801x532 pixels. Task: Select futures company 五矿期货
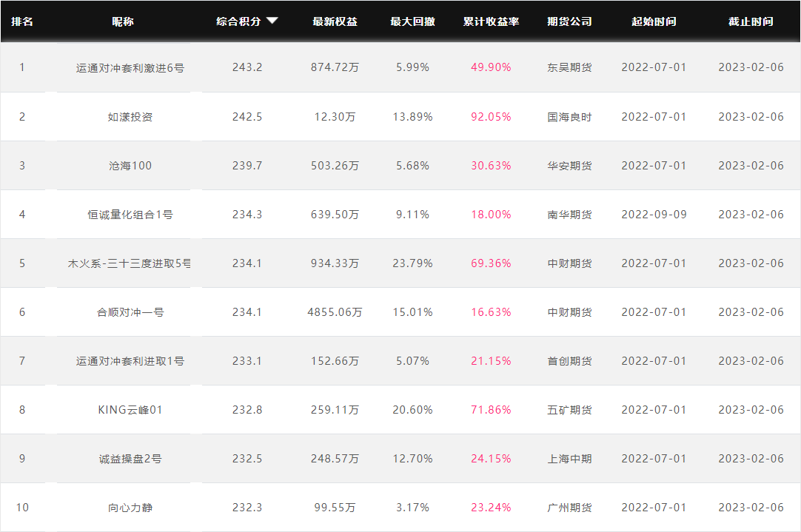pos(569,410)
